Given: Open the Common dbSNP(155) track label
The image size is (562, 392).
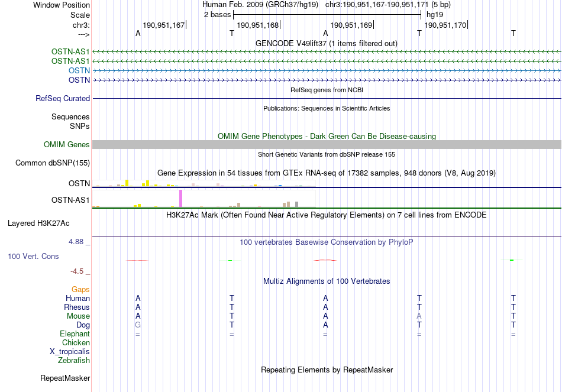Looking at the screenshot, I should 52,163.
